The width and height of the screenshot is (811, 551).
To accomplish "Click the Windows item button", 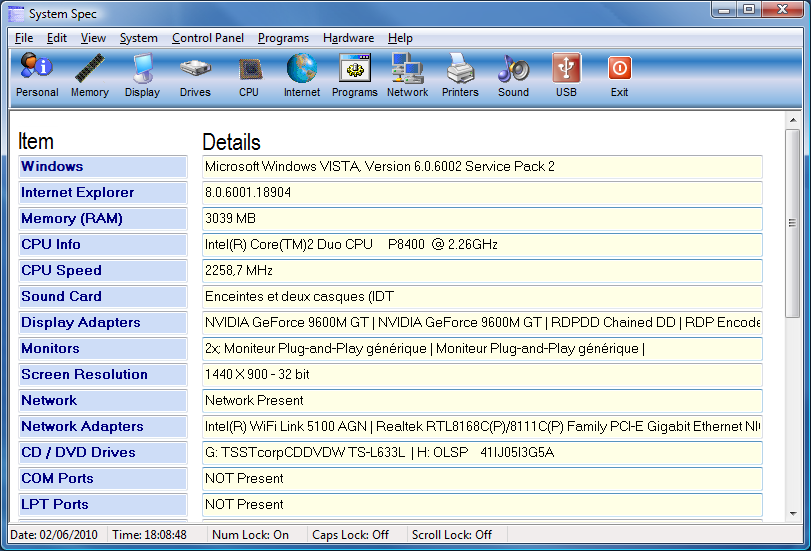I will point(103,167).
